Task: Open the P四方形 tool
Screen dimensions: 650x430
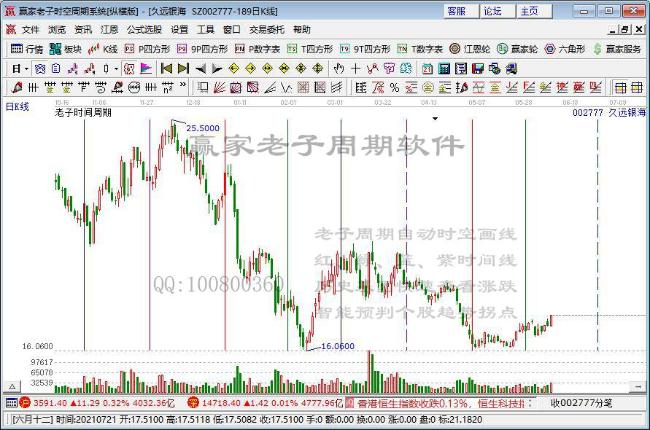Action: (x=147, y=49)
